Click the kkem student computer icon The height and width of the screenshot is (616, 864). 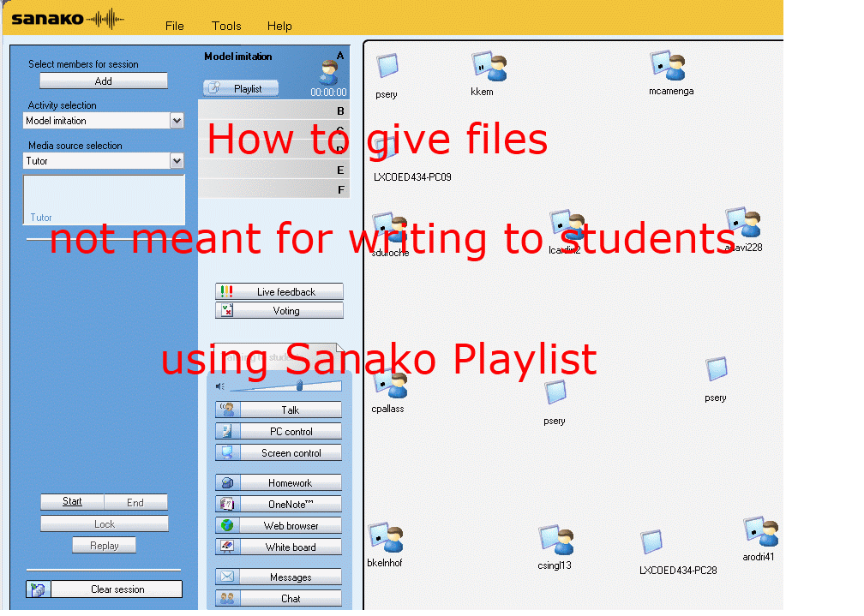pyautogui.click(x=489, y=67)
